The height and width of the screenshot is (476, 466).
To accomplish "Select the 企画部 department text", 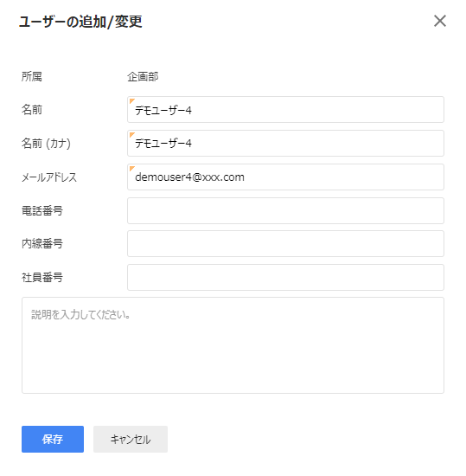I will click(x=143, y=76).
